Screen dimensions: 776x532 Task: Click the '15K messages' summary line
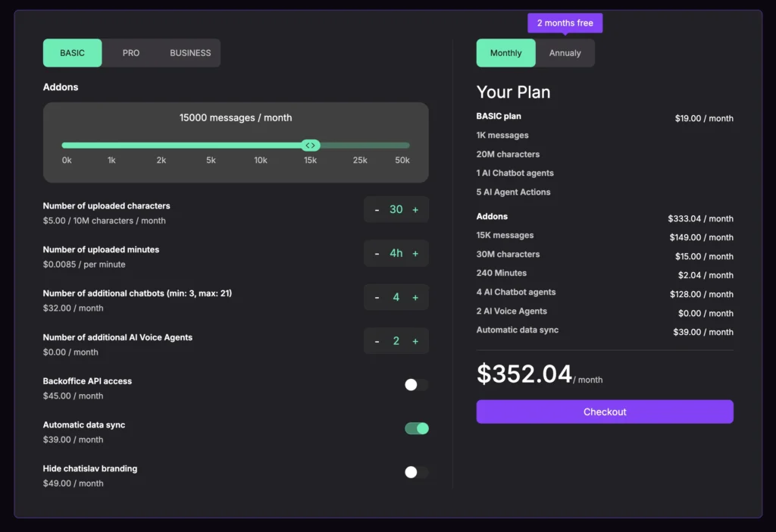point(505,235)
